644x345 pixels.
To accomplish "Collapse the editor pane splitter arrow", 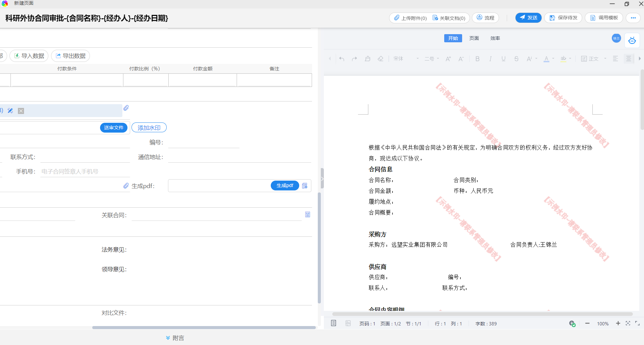I will point(322,179).
